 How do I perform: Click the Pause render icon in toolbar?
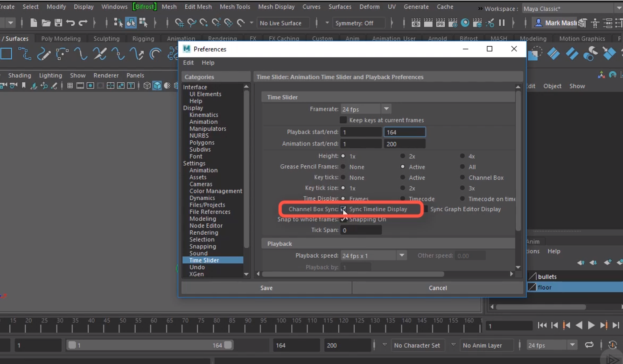click(x=502, y=23)
